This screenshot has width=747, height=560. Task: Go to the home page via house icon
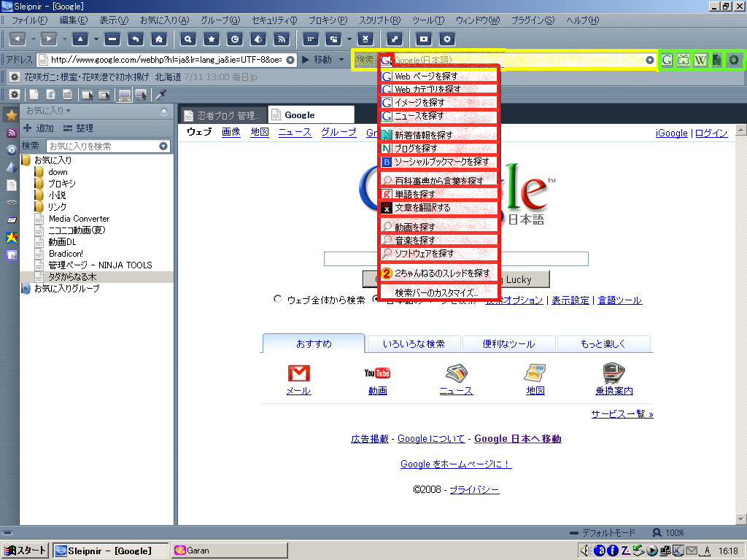point(159,39)
